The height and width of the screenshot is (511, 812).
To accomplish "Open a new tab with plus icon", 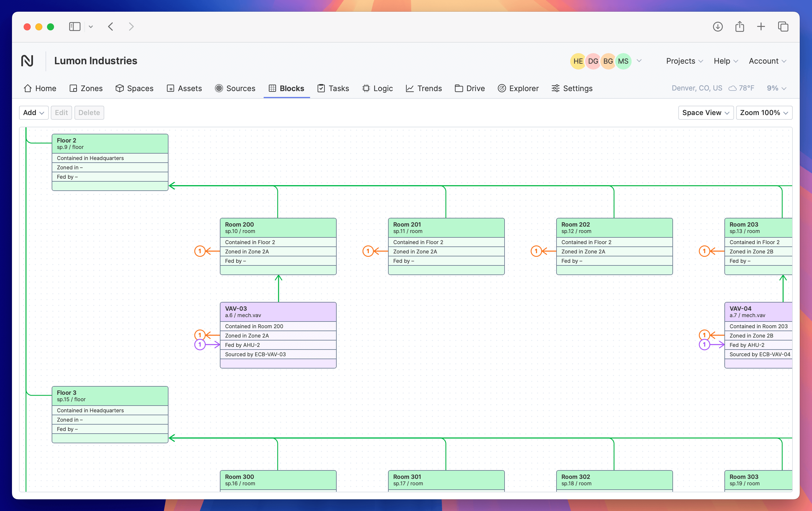I will tap(761, 27).
